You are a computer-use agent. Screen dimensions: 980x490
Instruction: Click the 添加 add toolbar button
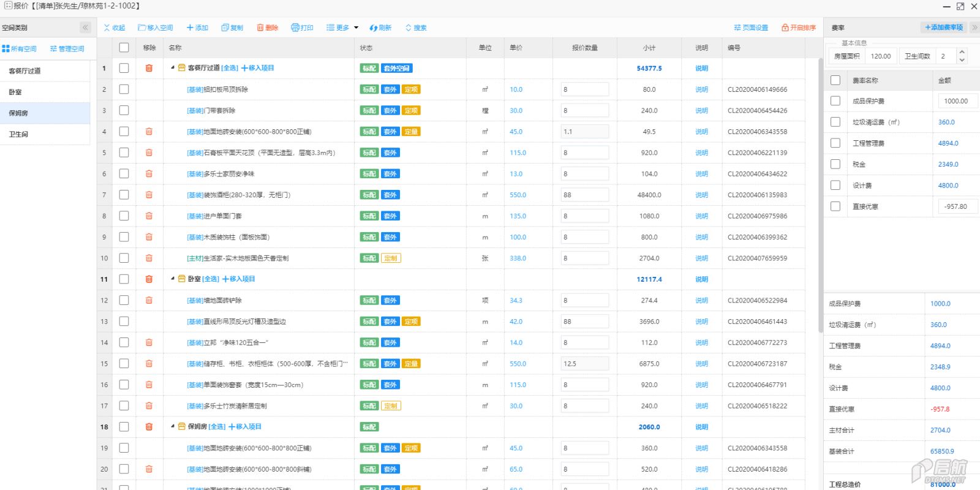click(x=197, y=28)
